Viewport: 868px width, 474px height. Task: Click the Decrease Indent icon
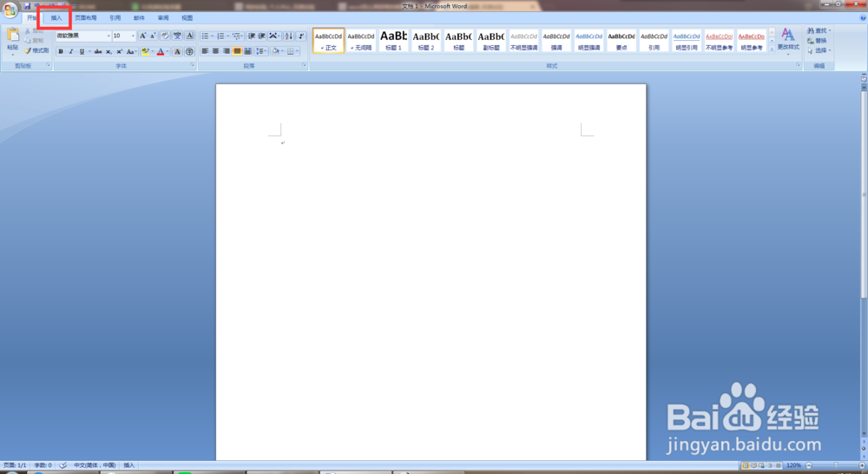tap(252, 36)
